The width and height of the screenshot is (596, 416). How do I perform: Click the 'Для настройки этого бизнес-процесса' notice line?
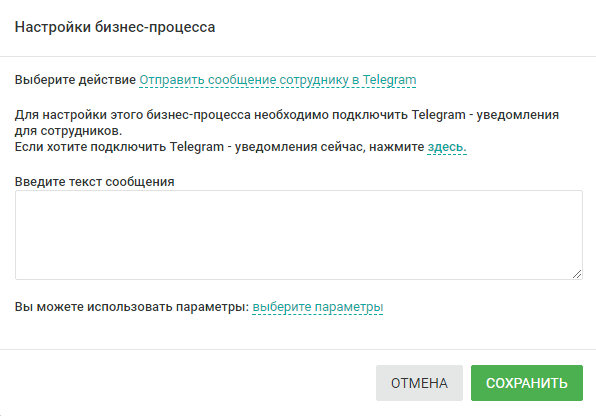point(287,115)
